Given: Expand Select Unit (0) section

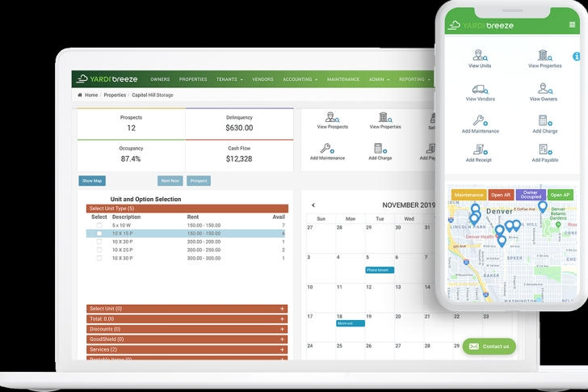Looking at the screenshot, I should 187,309.
